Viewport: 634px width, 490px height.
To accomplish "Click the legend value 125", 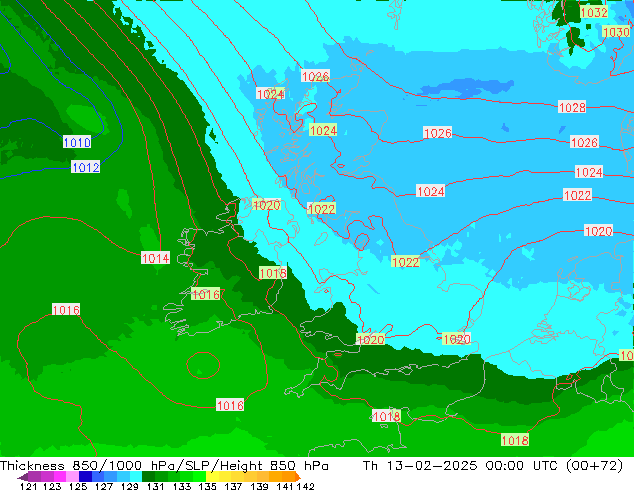I will 78,486.
